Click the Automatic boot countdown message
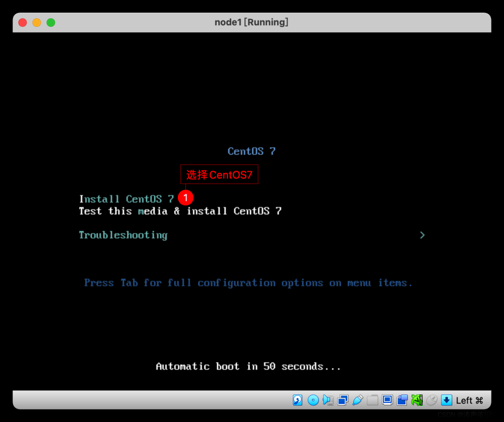 click(248, 367)
